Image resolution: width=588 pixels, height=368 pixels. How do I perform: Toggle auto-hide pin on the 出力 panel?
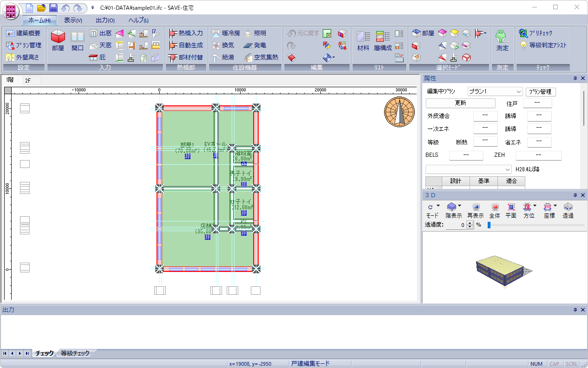coord(575,310)
